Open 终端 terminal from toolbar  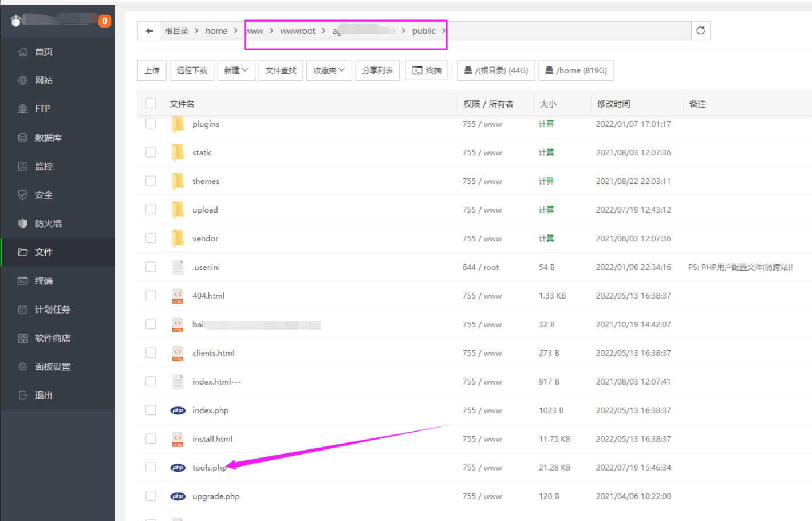pyautogui.click(x=427, y=70)
